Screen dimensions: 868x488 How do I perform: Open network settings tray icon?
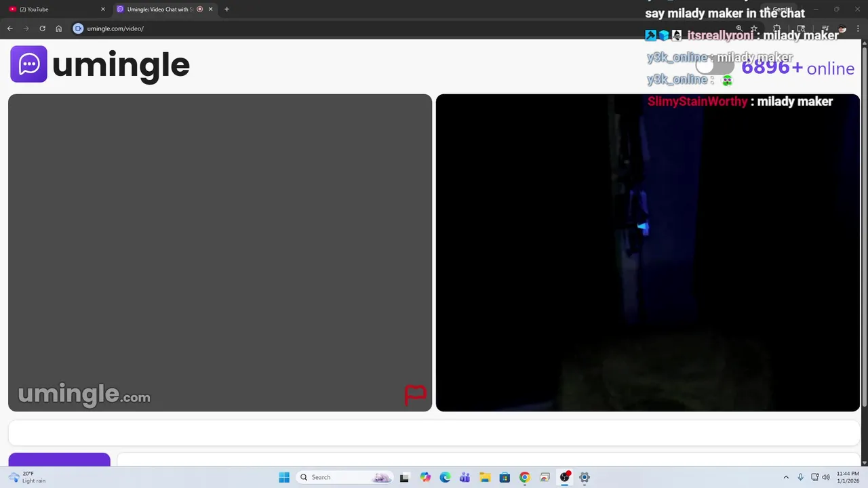coord(815,477)
